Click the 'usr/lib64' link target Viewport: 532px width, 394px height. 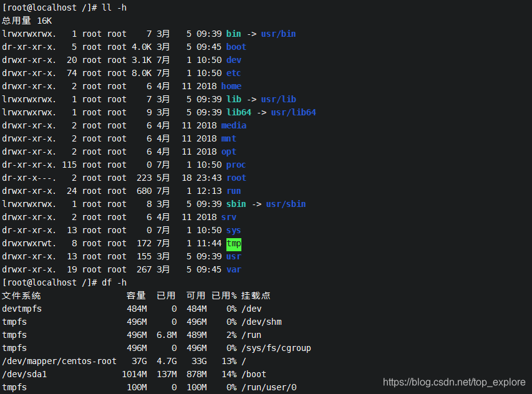coord(293,113)
